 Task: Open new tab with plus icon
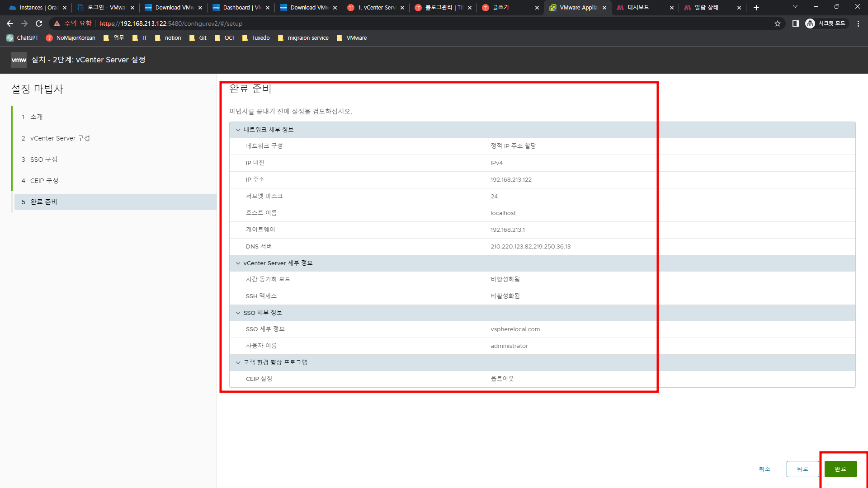tap(756, 8)
